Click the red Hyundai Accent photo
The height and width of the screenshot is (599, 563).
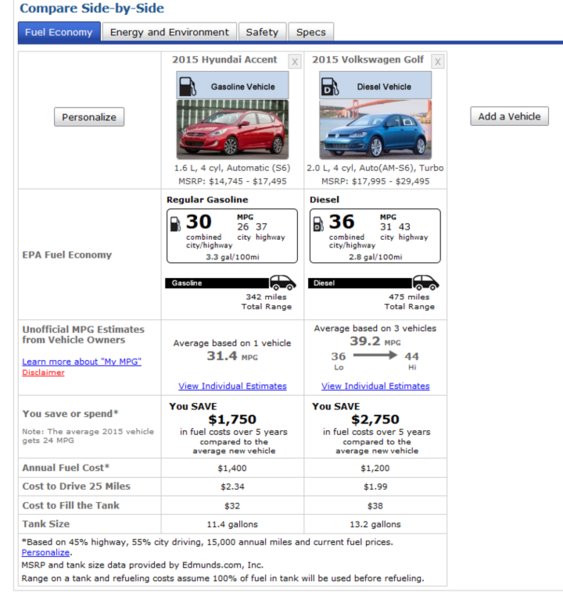click(232, 129)
